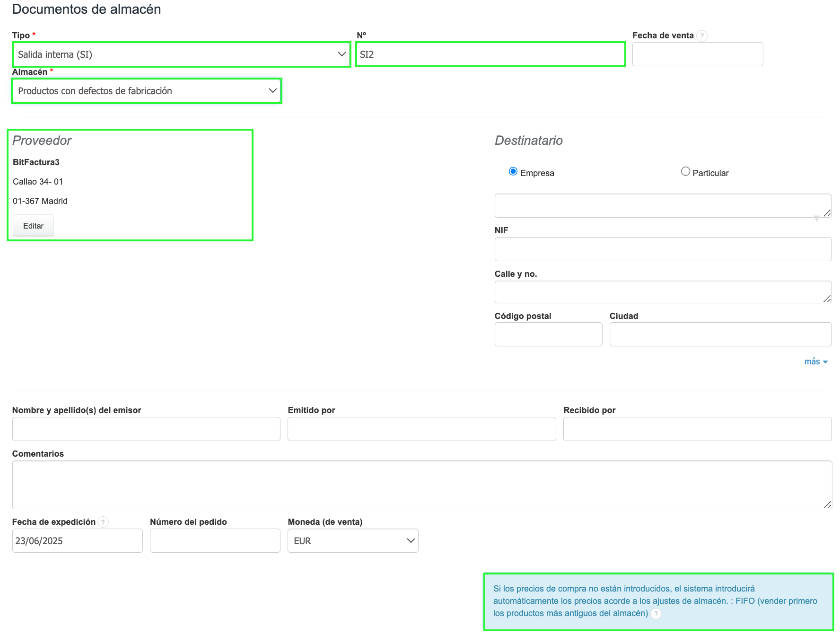Open the Tipo dropdown

(x=181, y=54)
